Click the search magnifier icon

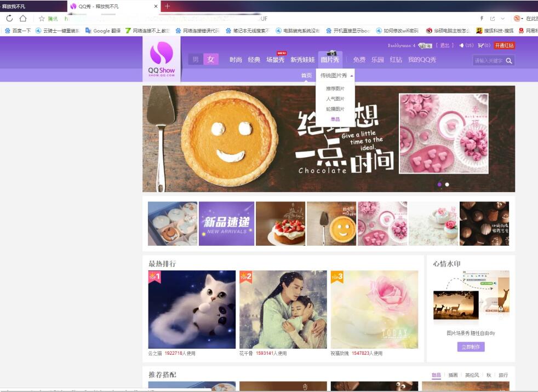[x=509, y=61]
